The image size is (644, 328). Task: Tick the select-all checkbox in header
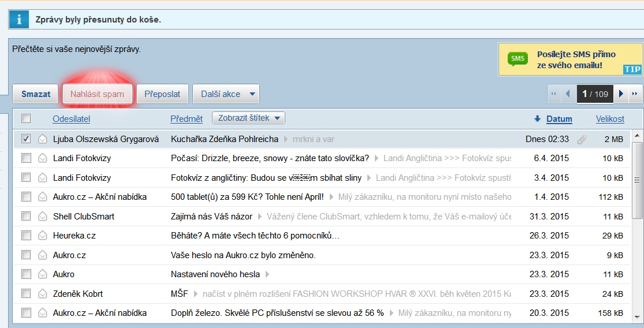click(26, 118)
